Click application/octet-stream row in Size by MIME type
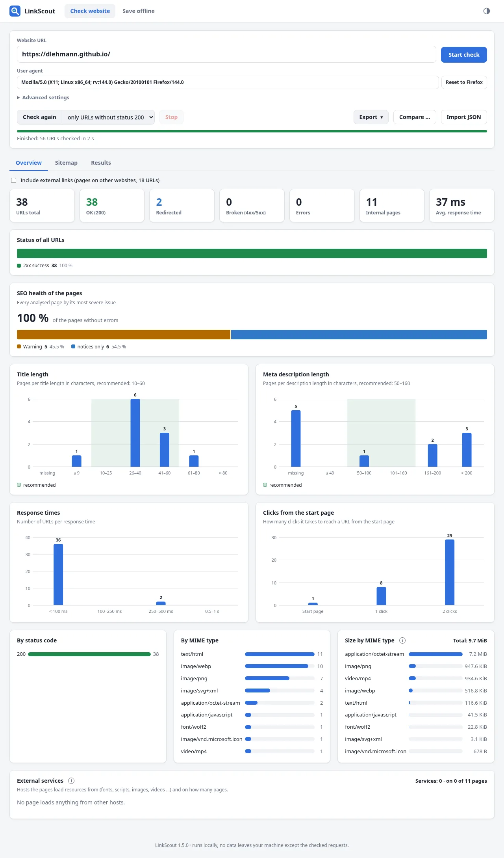This screenshot has width=504, height=858. coord(416,654)
